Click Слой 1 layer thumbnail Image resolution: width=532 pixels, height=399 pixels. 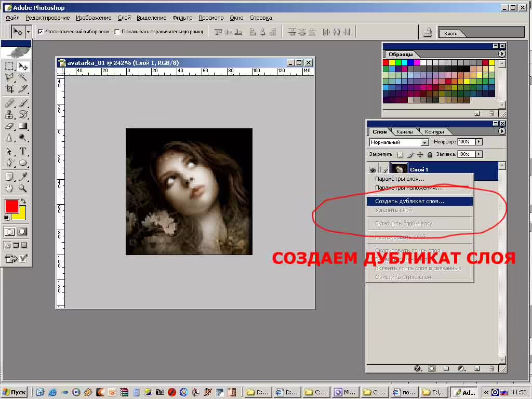coord(399,169)
